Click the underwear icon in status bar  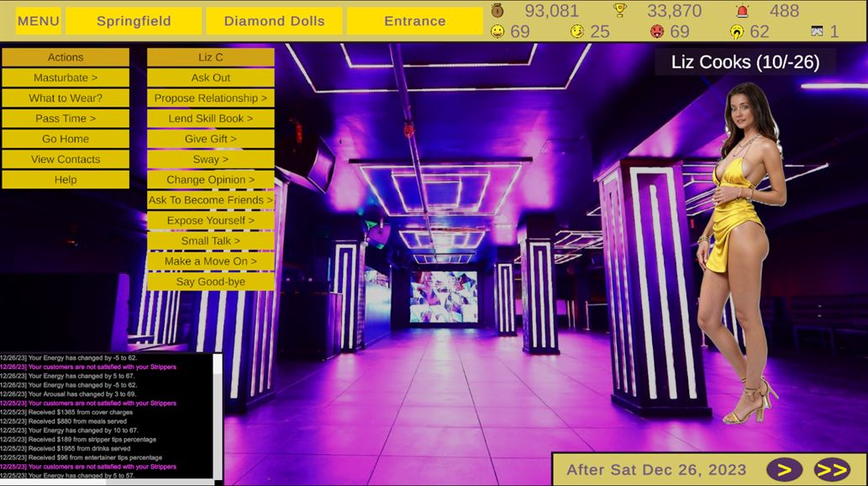click(817, 32)
